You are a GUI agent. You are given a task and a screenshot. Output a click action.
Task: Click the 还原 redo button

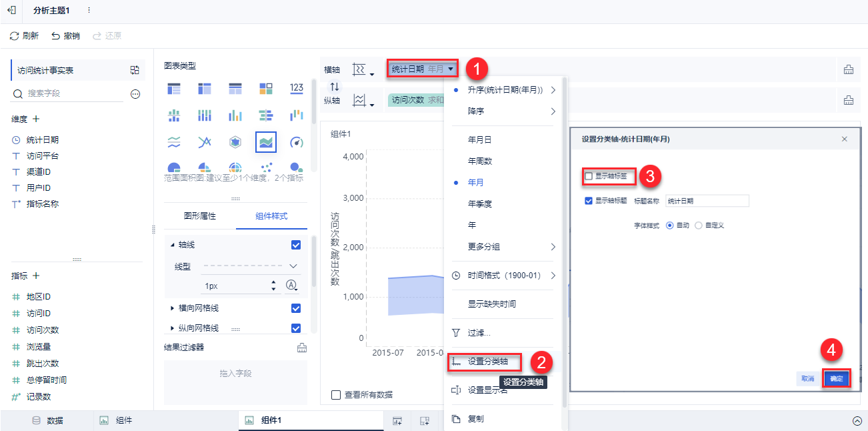click(107, 36)
